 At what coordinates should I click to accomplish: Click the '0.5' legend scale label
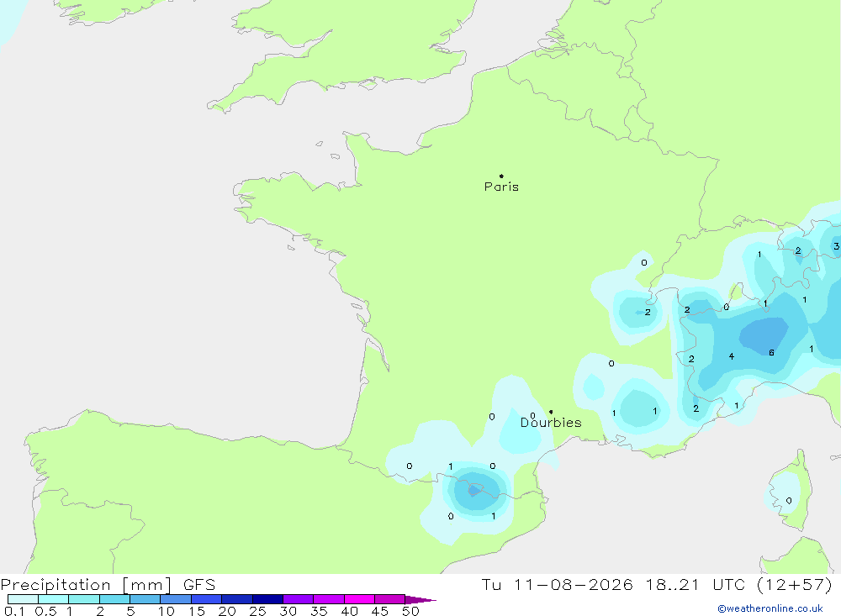click(45, 611)
